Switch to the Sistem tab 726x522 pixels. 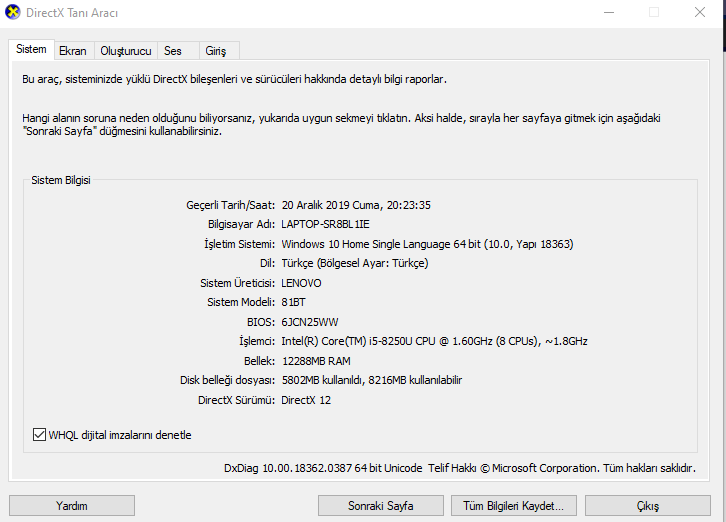point(31,49)
